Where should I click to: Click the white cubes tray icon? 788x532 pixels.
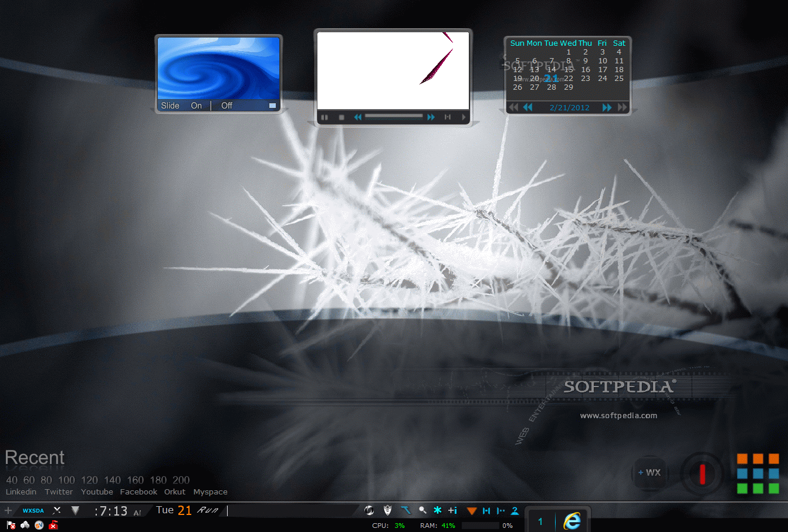25,525
